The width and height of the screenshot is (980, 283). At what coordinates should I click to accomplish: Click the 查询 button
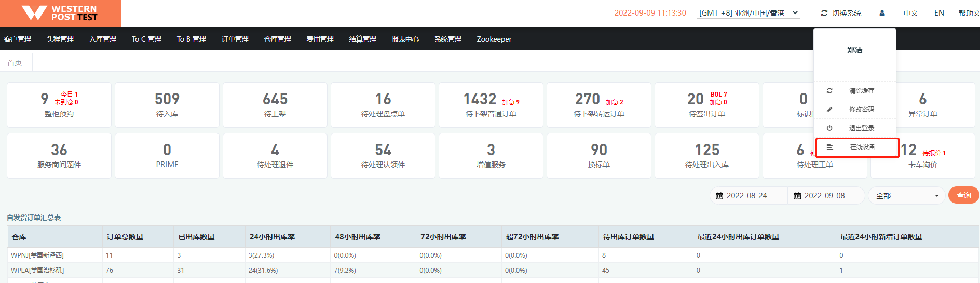click(964, 195)
